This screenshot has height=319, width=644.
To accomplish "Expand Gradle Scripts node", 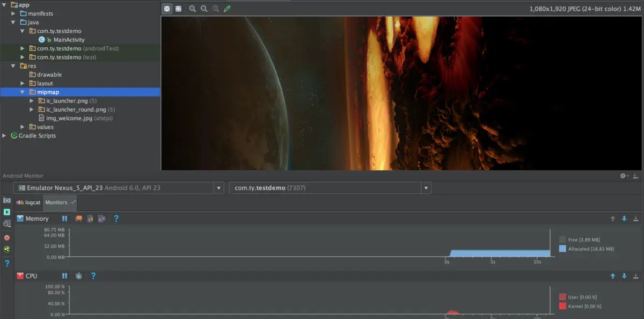I will point(5,135).
